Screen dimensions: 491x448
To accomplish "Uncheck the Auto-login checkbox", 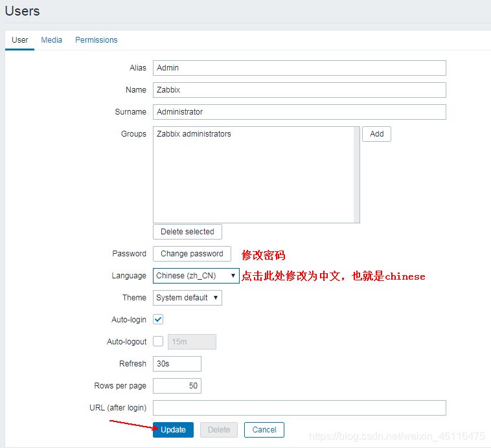I will pos(158,319).
